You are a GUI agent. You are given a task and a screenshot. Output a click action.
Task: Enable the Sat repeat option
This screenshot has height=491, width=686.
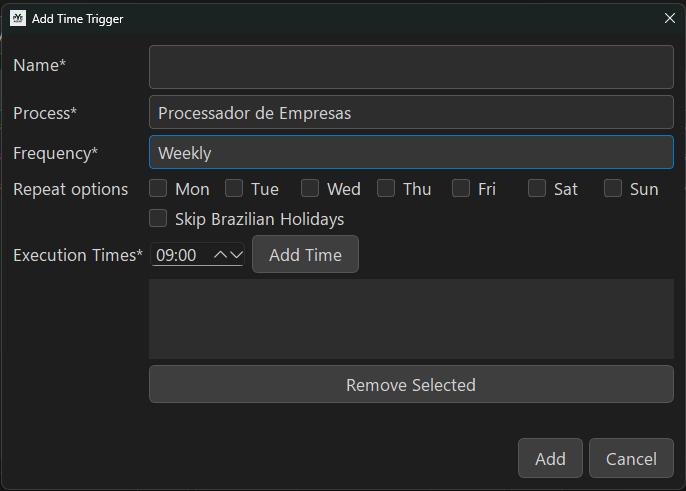click(x=537, y=188)
